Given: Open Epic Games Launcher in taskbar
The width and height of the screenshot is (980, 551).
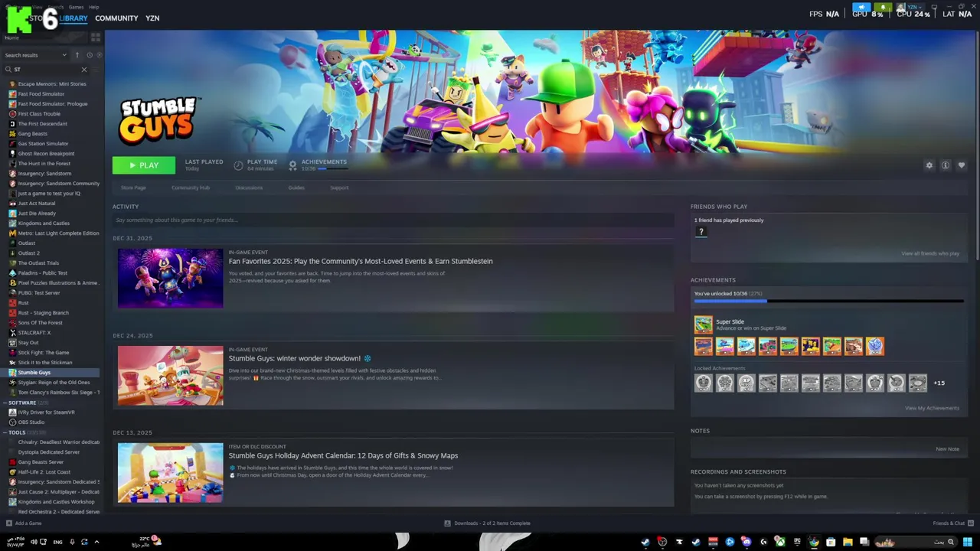Looking at the screenshot, I should (x=797, y=542).
